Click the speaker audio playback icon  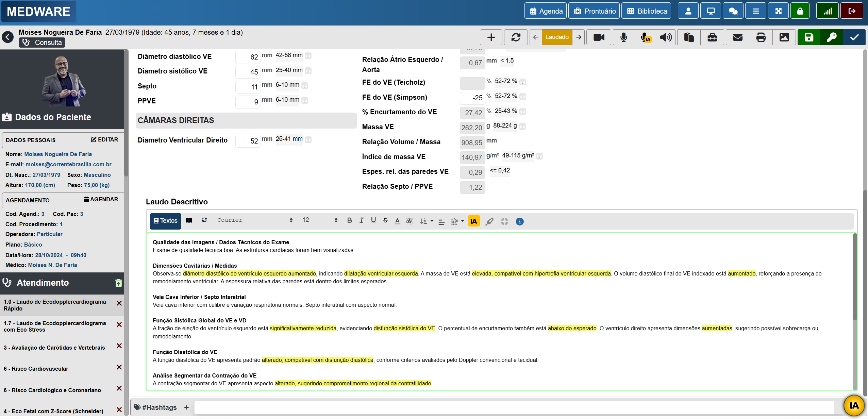pyautogui.click(x=666, y=37)
